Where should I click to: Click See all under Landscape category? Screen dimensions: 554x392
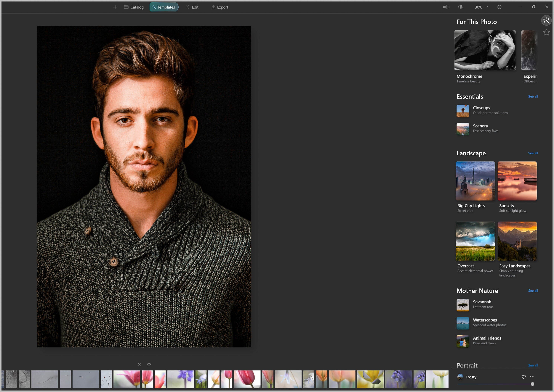pyautogui.click(x=532, y=153)
